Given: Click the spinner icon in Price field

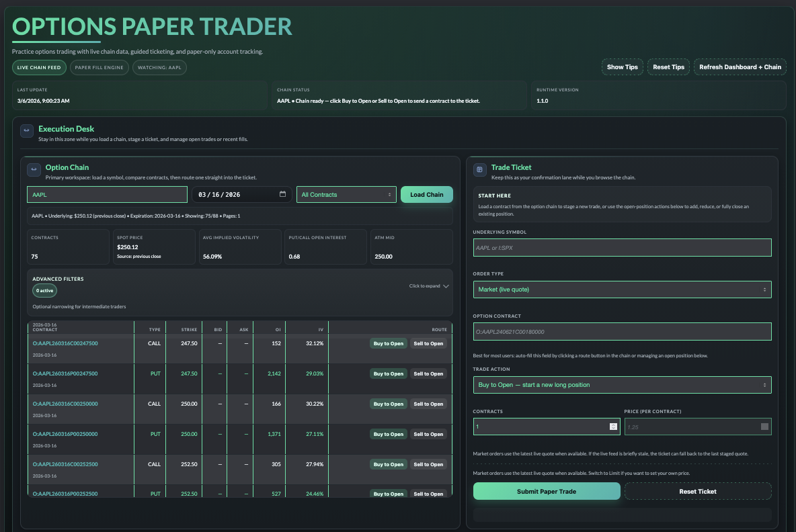Looking at the screenshot, I should 764,427.
